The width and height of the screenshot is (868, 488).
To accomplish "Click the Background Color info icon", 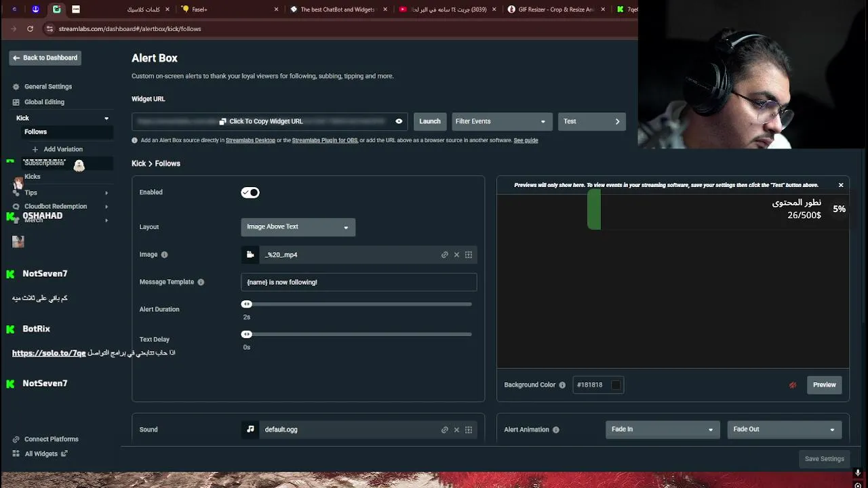I will (562, 385).
